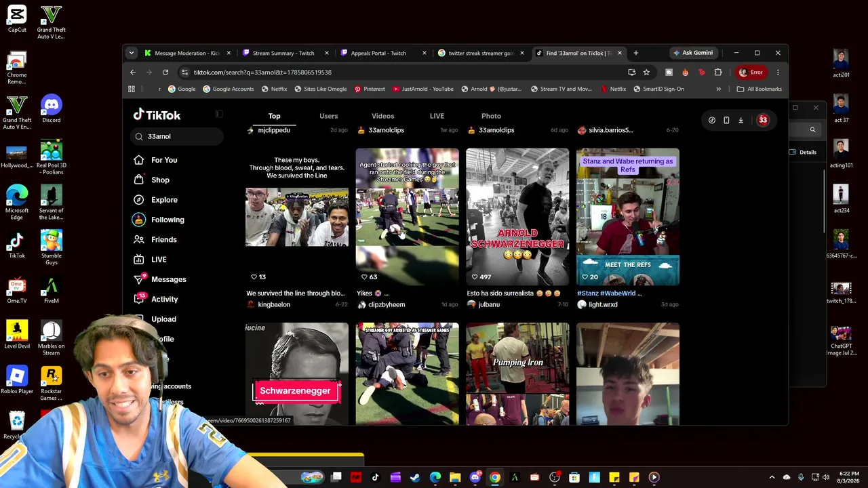This screenshot has height=488, width=868.
Task: Open the Upload page
Action: pos(163,319)
